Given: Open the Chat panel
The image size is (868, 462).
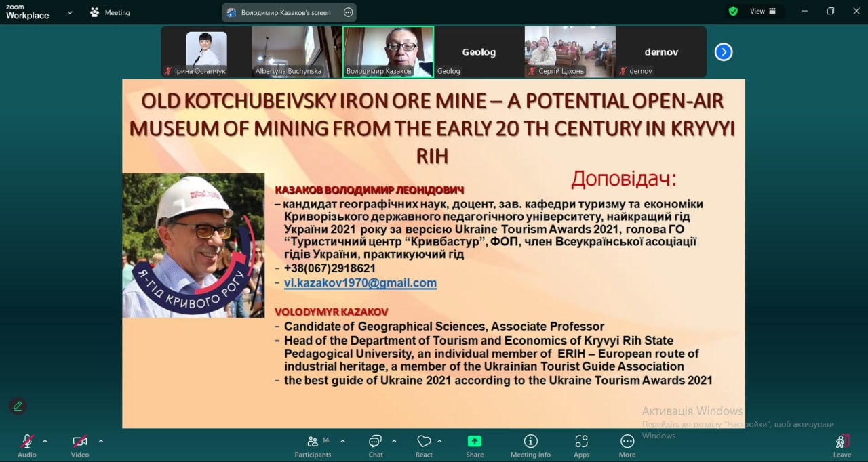Looking at the screenshot, I should point(375,445).
